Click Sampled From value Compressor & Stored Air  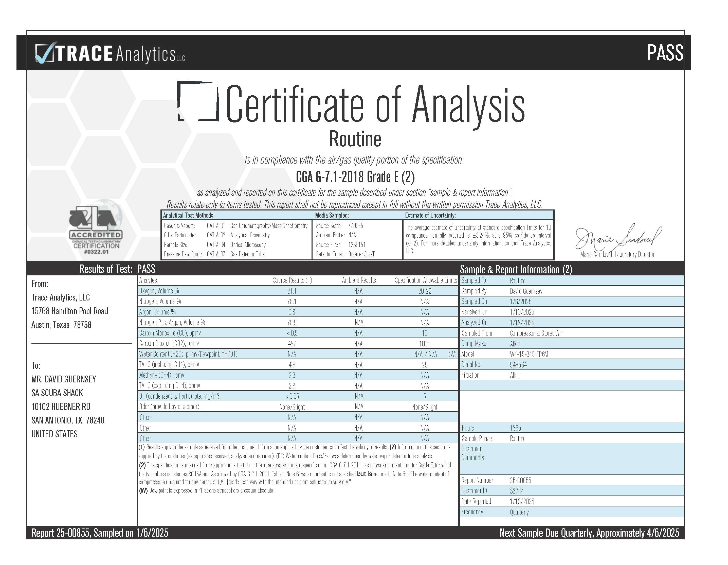tap(536, 333)
